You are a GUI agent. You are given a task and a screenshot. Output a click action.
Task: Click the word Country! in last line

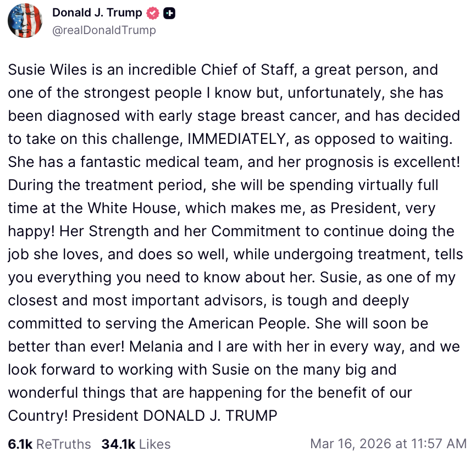(37, 416)
